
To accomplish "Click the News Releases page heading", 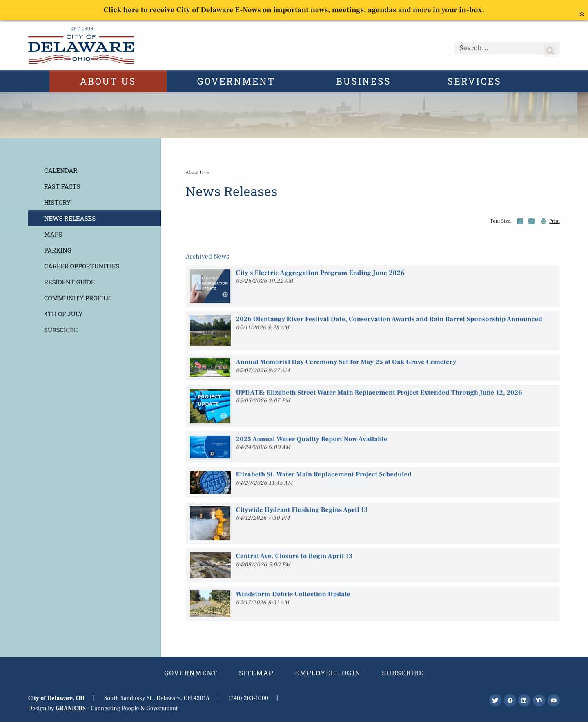I will (232, 192).
